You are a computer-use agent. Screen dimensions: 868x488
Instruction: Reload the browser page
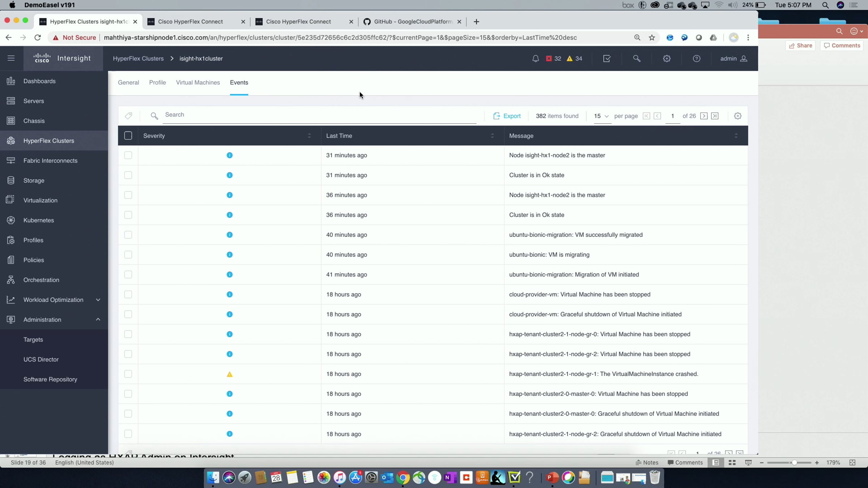tap(38, 38)
